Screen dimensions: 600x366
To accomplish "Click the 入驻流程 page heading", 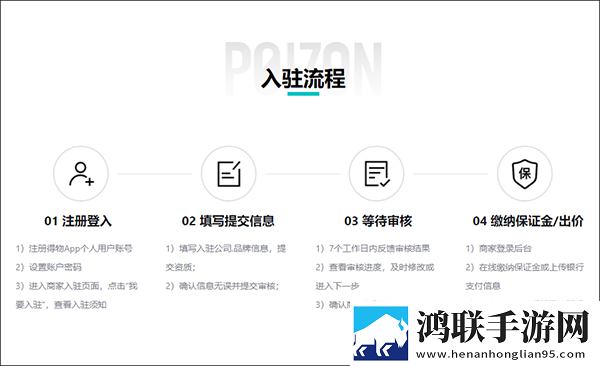I will click(x=303, y=78).
